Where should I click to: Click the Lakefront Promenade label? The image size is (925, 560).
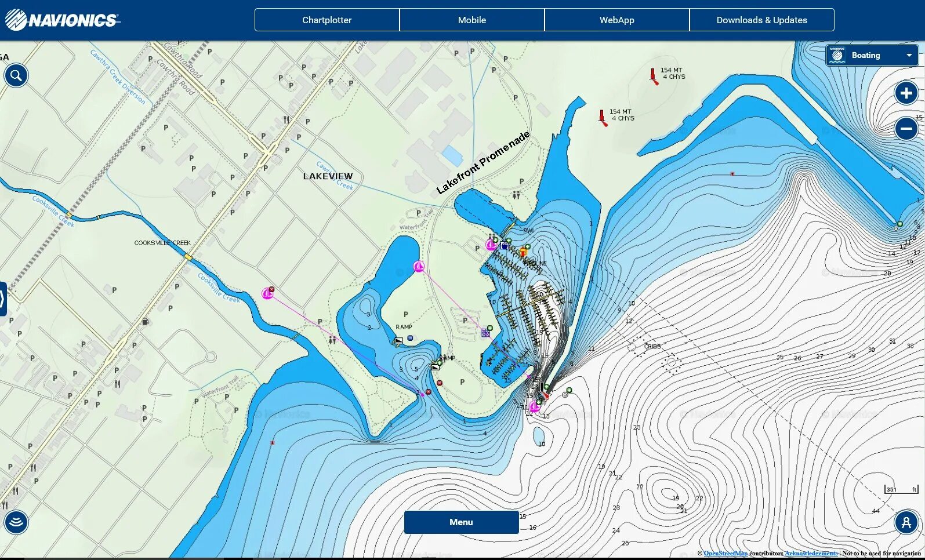pos(483,162)
